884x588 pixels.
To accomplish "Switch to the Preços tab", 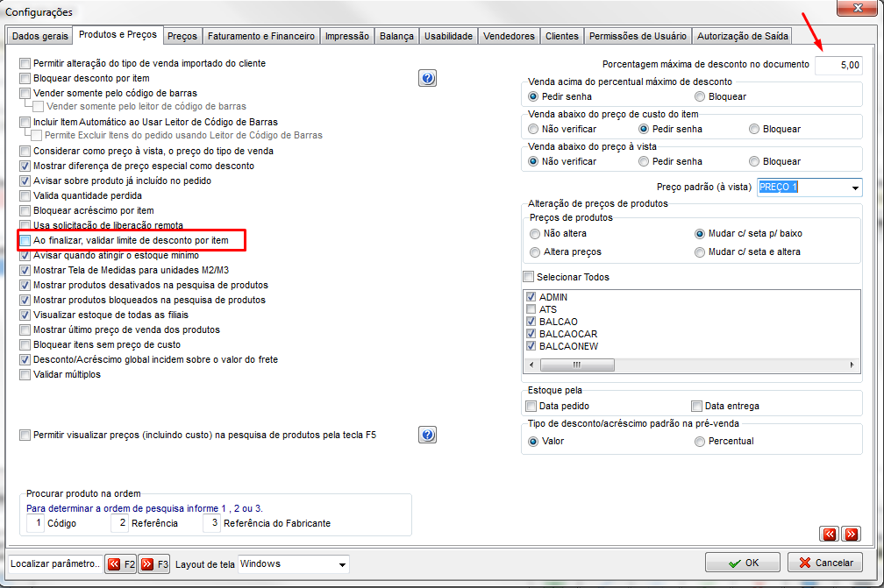I will tap(182, 36).
